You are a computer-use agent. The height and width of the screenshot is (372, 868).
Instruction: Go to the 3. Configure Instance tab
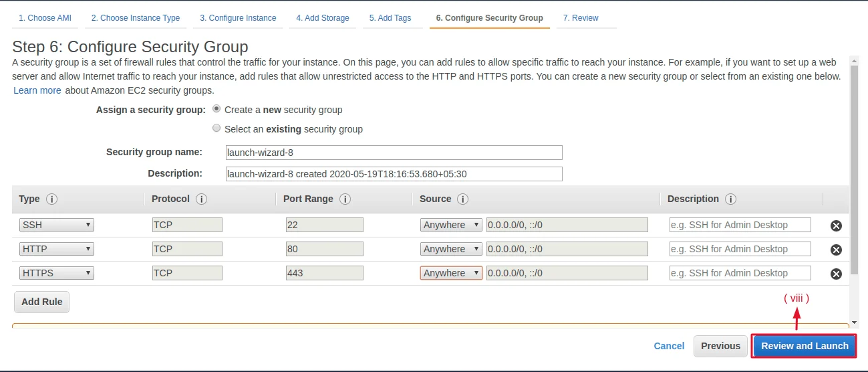pos(238,18)
